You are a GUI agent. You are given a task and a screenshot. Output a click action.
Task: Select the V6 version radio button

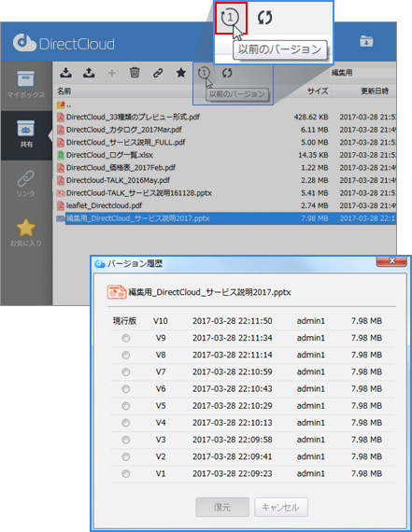point(126,389)
